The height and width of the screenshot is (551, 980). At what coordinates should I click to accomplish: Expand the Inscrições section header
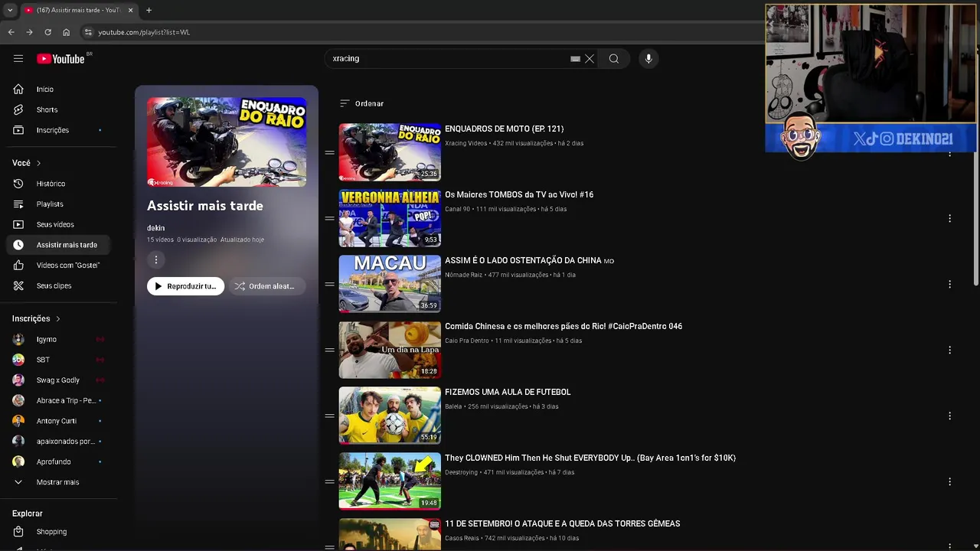click(x=36, y=318)
